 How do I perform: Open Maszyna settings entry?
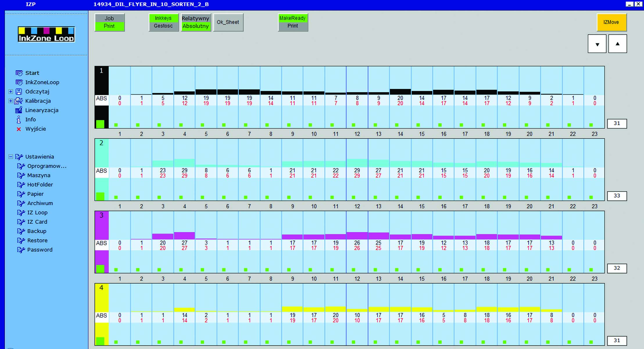coord(38,175)
